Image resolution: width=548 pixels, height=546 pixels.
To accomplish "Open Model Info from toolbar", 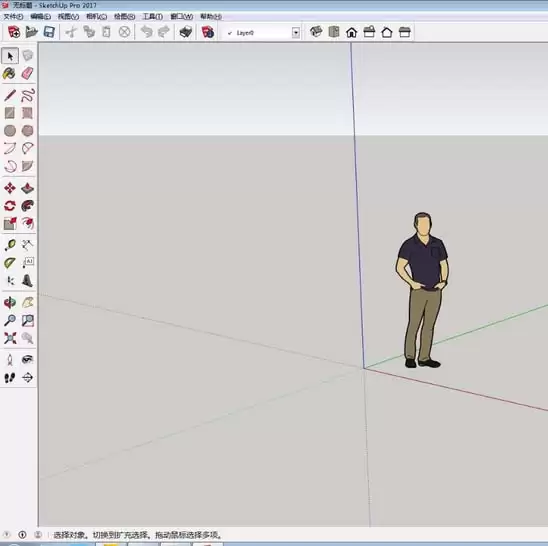I will tap(208, 32).
